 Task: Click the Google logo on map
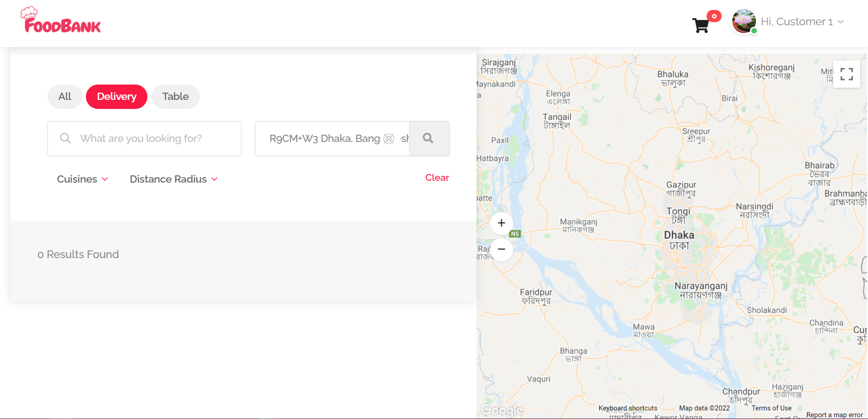pyautogui.click(x=501, y=410)
